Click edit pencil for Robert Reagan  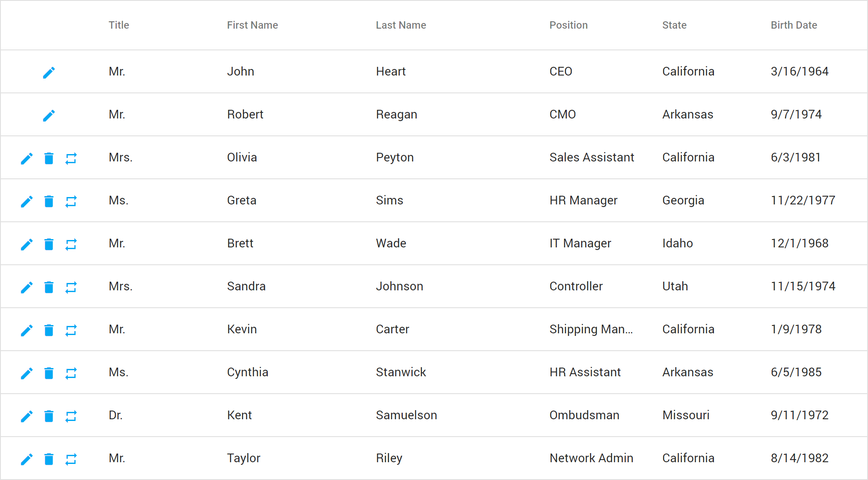pyautogui.click(x=49, y=115)
